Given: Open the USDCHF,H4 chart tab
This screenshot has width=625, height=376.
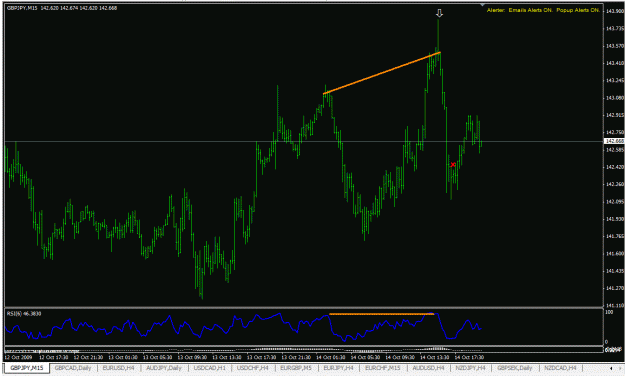Looking at the screenshot, I should click(x=253, y=368).
